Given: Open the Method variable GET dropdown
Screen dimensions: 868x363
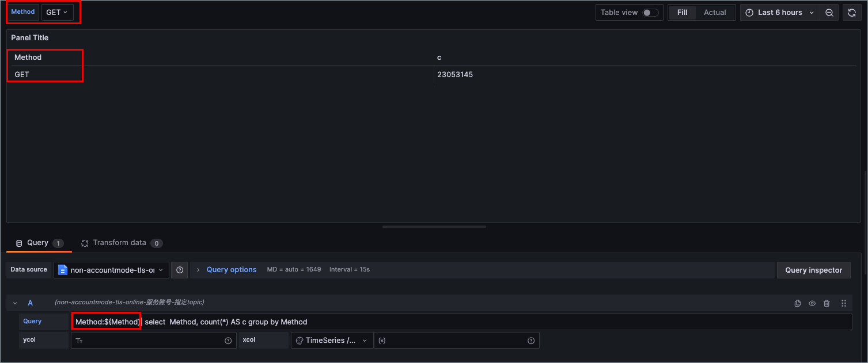Looking at the screenshot, I should point(58,12).
